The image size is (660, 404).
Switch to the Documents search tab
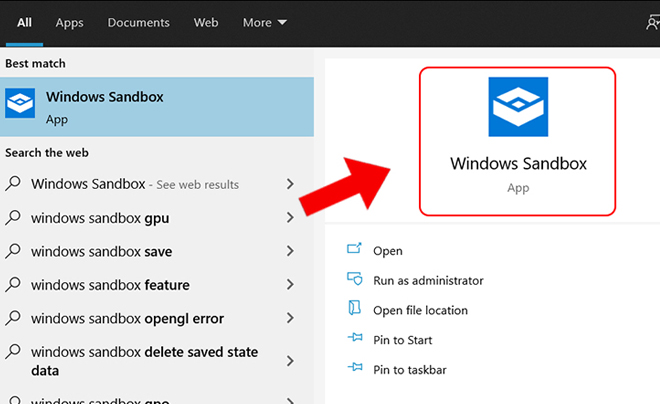coord(138,23)
